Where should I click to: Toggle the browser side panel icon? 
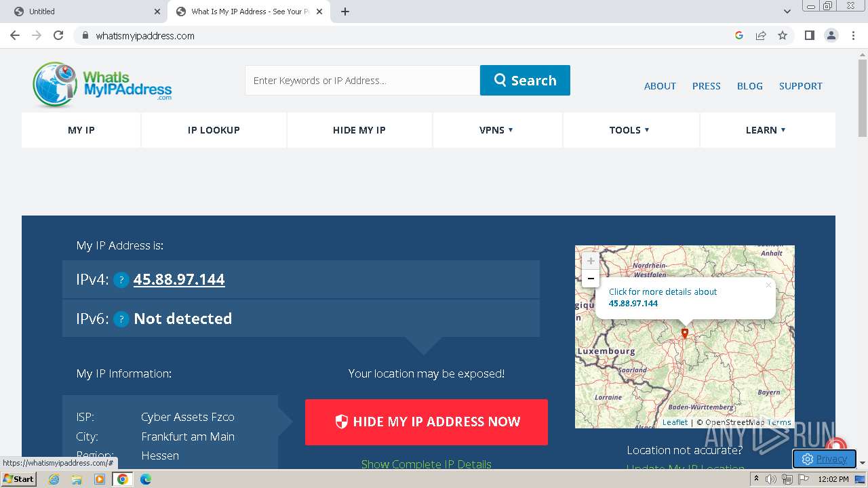click(810, 35)
